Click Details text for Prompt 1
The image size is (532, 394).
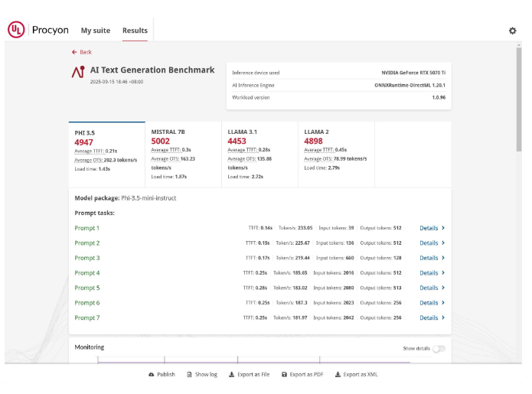429,228
